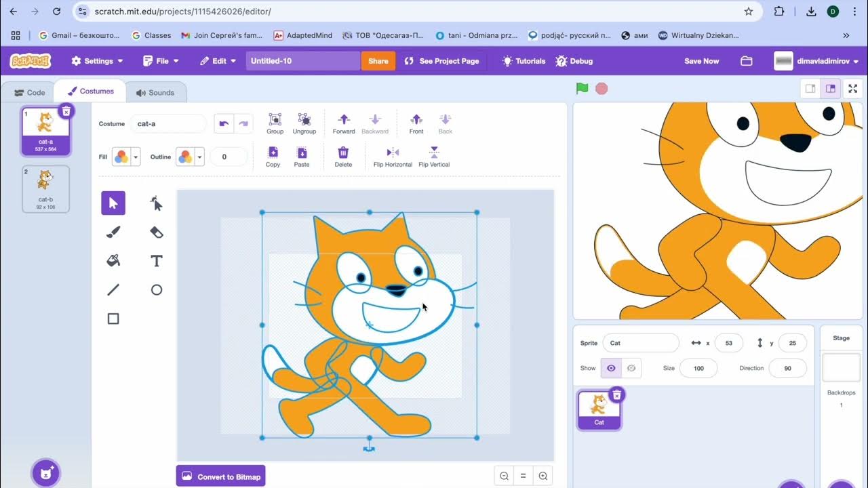Open Debug panel
The image size is (868, 488).
574,61
